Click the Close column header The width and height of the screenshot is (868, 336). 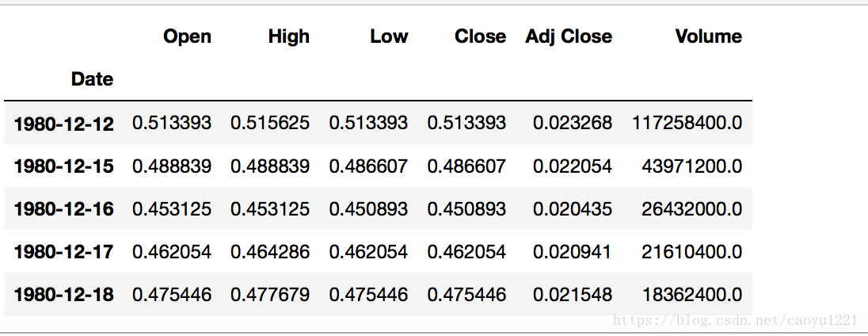[x=480, y=36]
